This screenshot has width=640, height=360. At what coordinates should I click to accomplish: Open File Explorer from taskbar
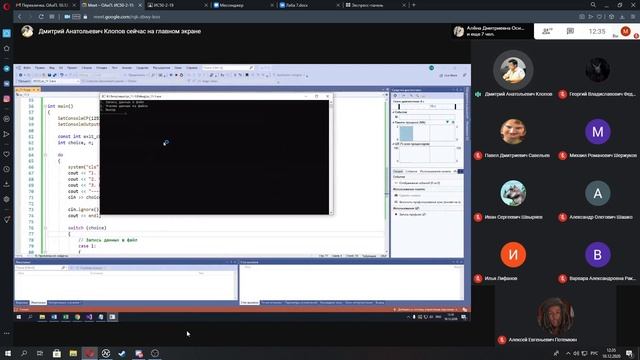[73, 353]
